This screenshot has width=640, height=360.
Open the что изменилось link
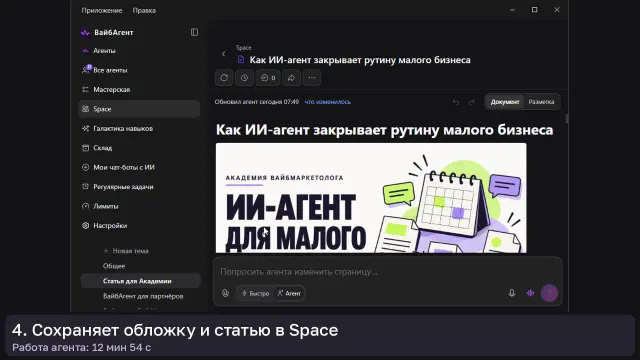(x=327, y=102)
